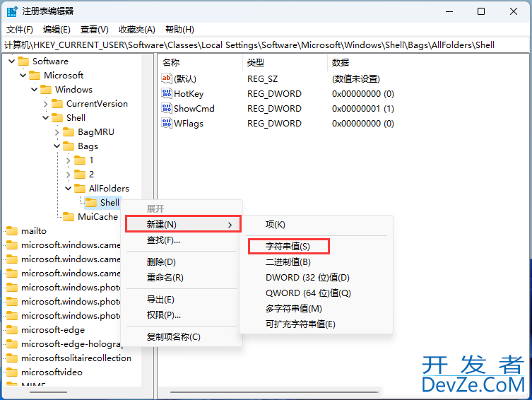The image size is (532, 400).
Task: Maximize the Registry Editor window
Action: [x=481, y=11]
